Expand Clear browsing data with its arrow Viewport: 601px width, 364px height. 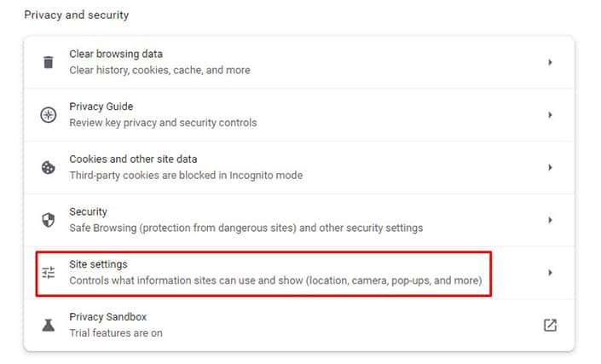coord(550,62)
